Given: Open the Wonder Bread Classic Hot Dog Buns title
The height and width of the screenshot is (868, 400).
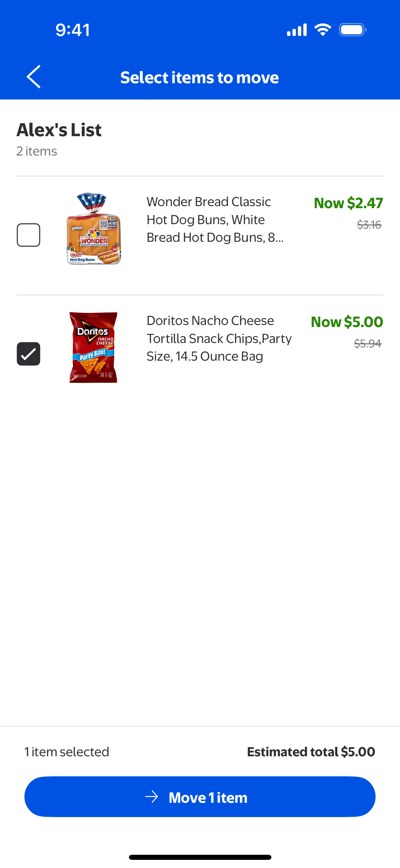Looking at the screenshot, I should 215,219.
